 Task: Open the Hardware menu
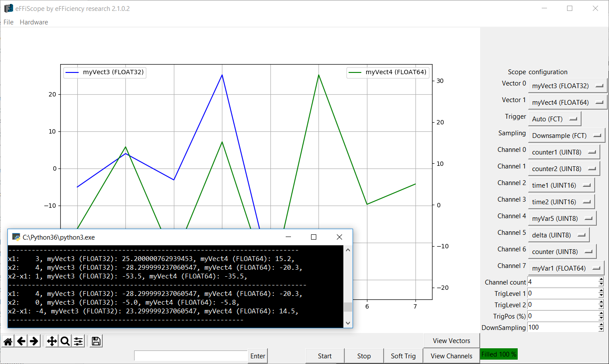pos(34,22)
